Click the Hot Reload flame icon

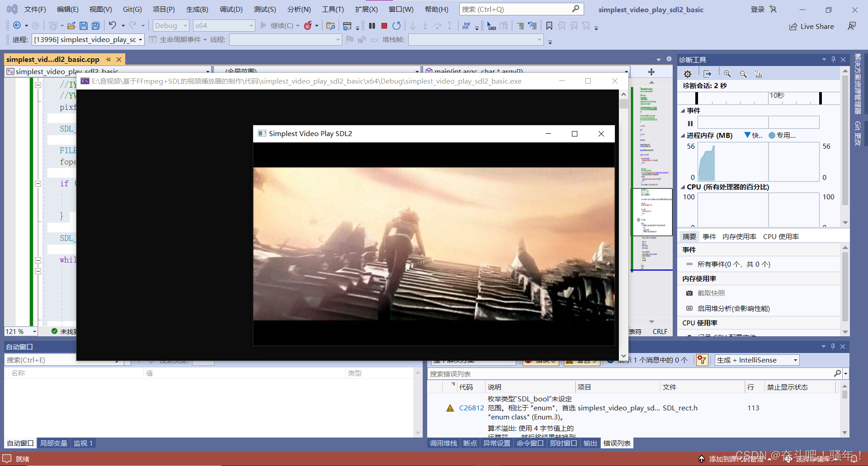(x=308, y=26)
